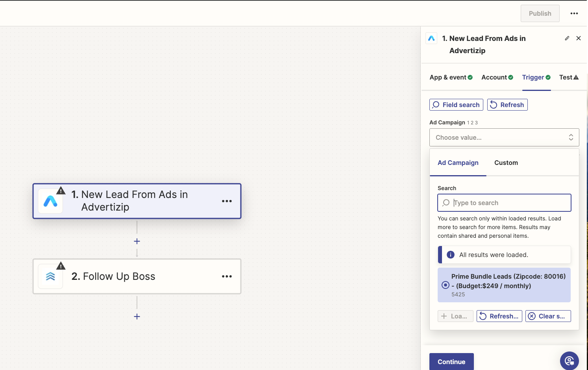Switch to the Custom tab
This screenshot has height=370, width=588.
(506, 163)
